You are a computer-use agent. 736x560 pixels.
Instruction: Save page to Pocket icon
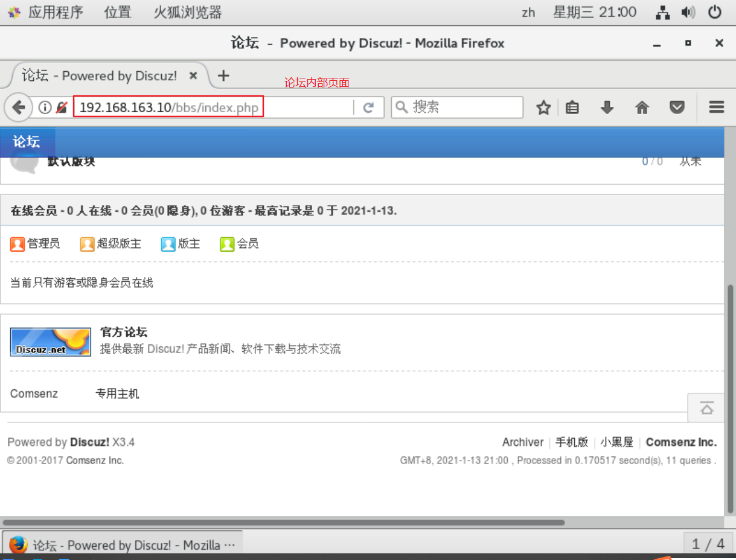coord(677,107)
